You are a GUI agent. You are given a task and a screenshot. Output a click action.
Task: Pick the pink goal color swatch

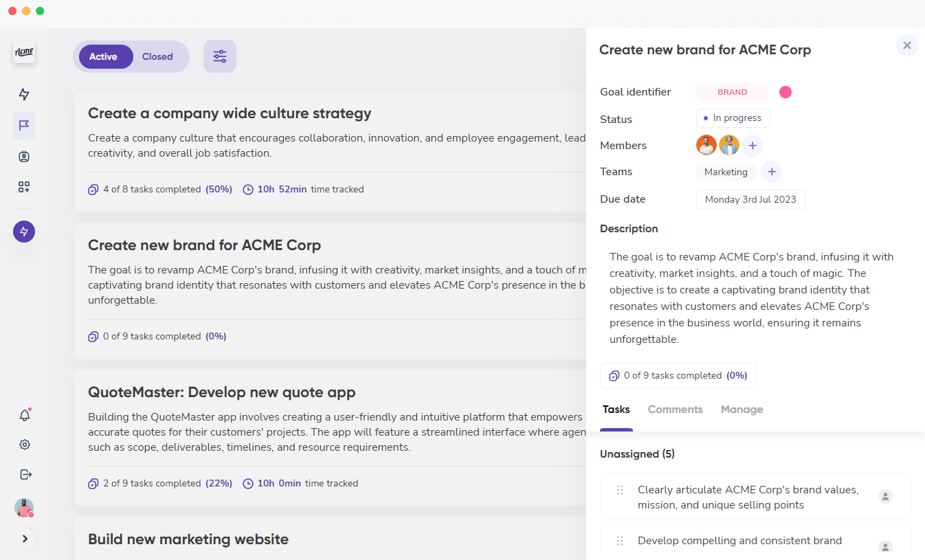click(785, 92)
